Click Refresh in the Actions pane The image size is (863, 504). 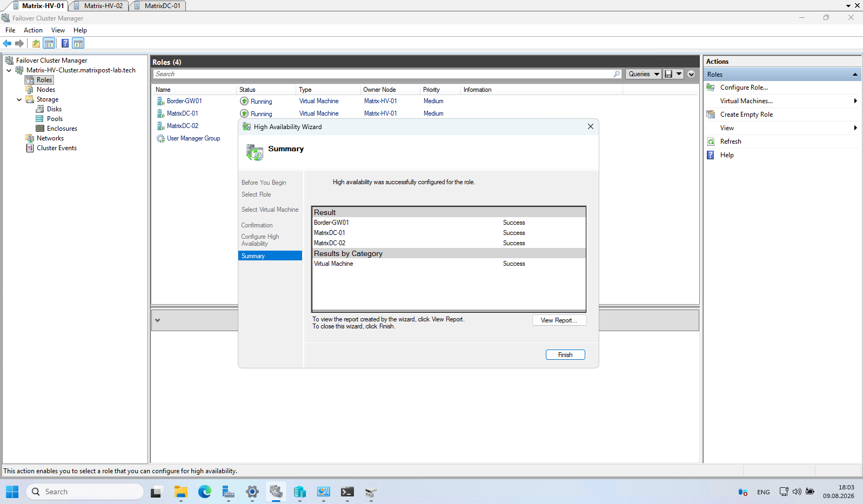coord(731,142)
